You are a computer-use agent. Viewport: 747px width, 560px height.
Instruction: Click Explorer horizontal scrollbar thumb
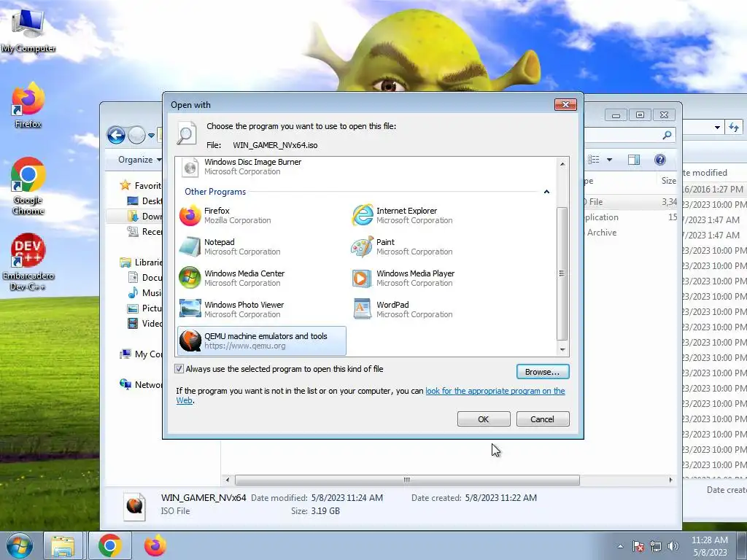pyautogui.click(x=407, y=480)
